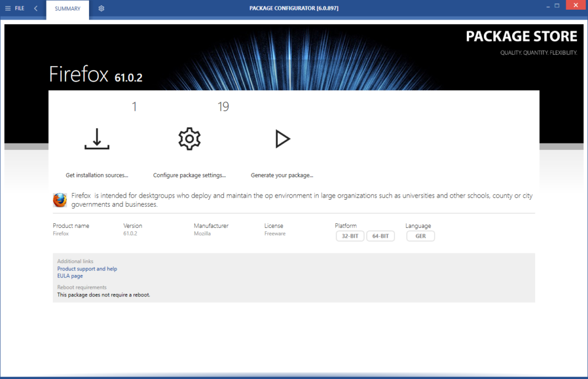The height and width of the screenshot is (379, 588).
Task: Open 'Product support and help' link
Action: pyautogui.click(x=87, y=269)
